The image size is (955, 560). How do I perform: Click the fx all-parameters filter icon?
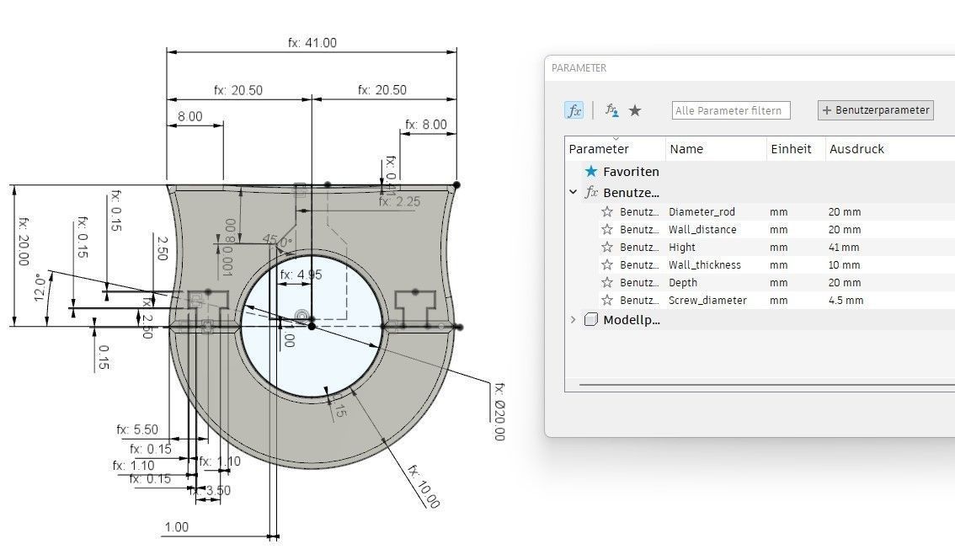(574, 110)
